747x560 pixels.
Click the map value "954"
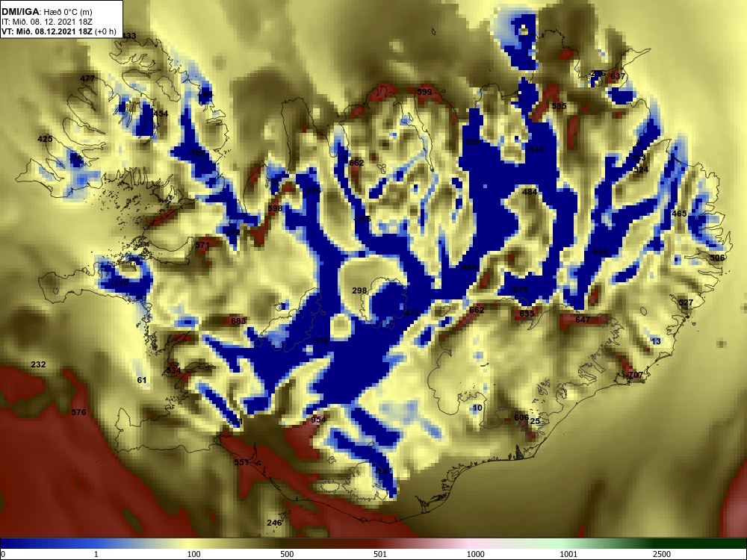click(318, 420)
